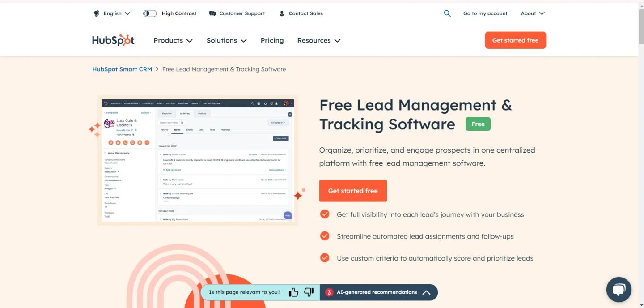The height and width of the screenshot is (308, 644).
Task: Click the thumbs down relevance icon
Action: [309, 292]
